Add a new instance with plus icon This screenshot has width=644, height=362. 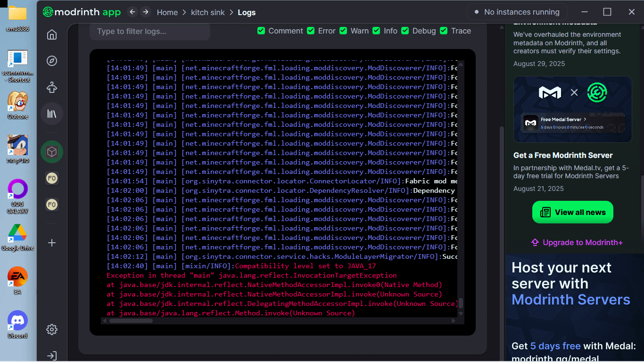pyautogui.click(x=52, y=243)
